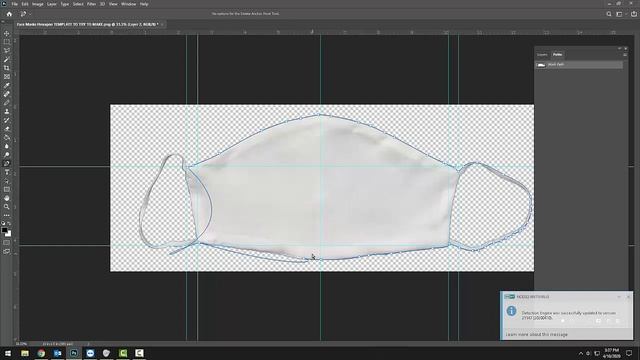Select the Healing Brush tool
The width and height of the screenshot is (640, 360).
(7, 94)
